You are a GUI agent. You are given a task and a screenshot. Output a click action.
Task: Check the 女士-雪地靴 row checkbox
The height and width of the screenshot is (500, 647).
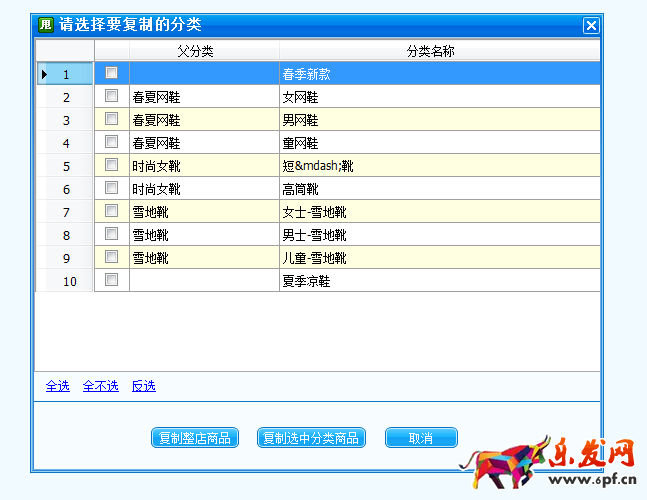(111, 211)
